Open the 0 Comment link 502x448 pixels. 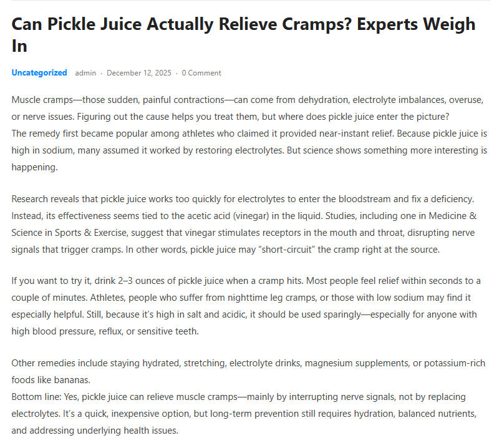click(x=201, y=73)
